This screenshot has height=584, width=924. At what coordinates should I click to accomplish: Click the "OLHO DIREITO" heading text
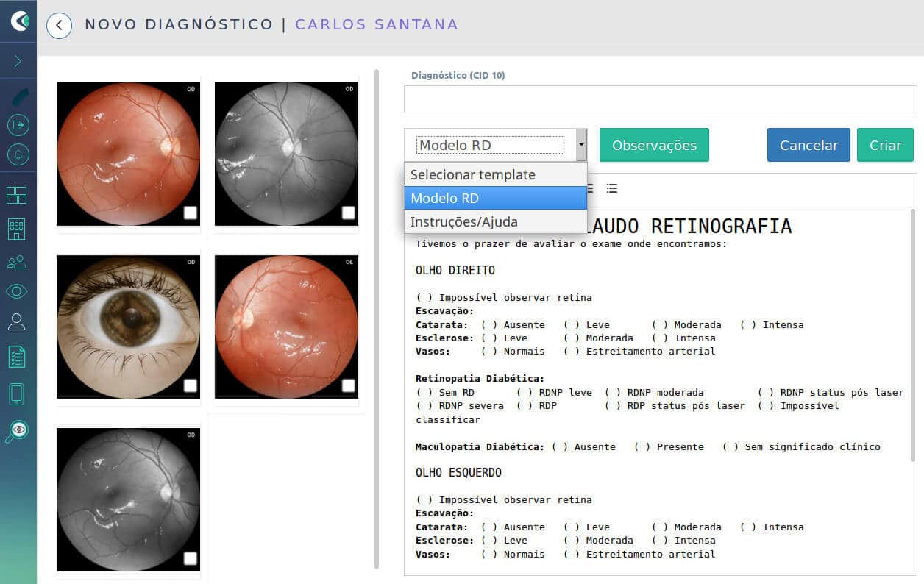pos(455,270)
